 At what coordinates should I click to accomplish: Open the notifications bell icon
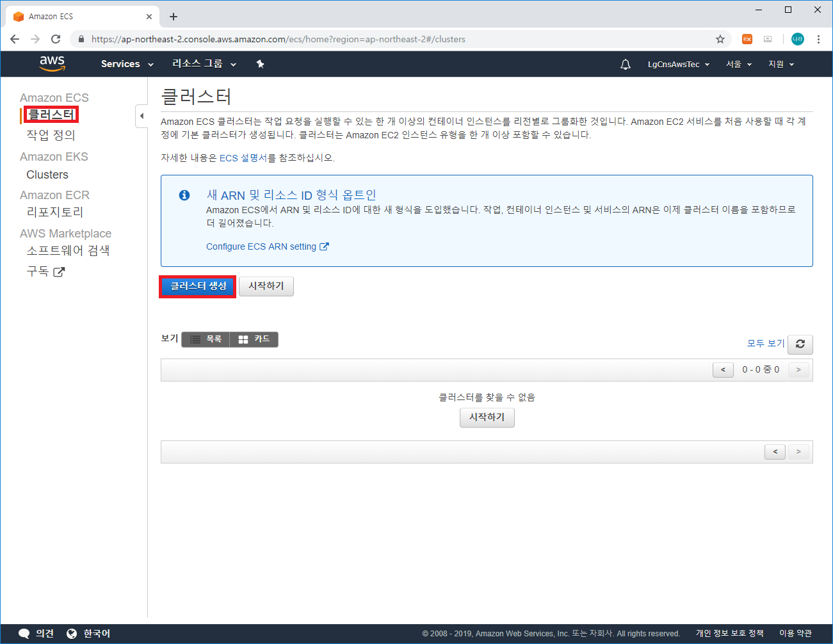click(626, 64)
